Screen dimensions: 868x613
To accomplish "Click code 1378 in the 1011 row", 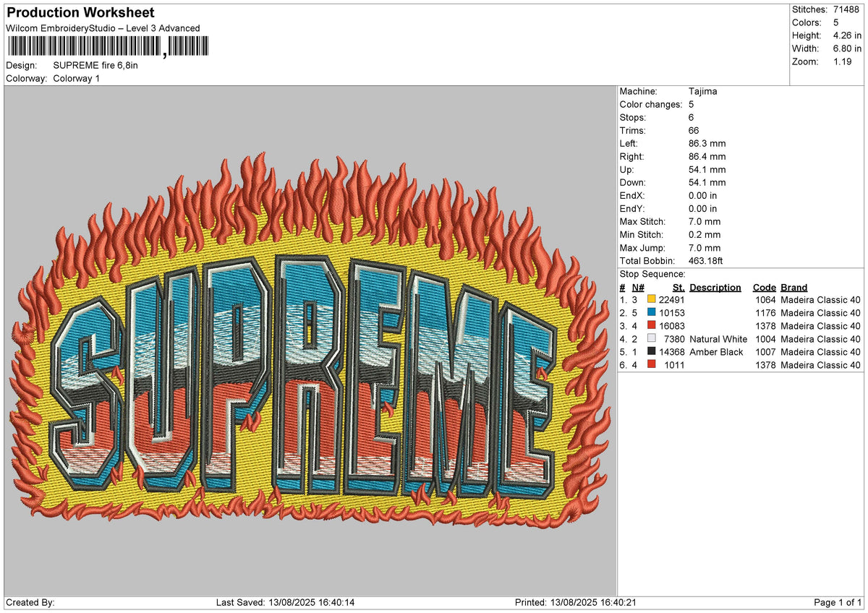I will coord(765,365).
